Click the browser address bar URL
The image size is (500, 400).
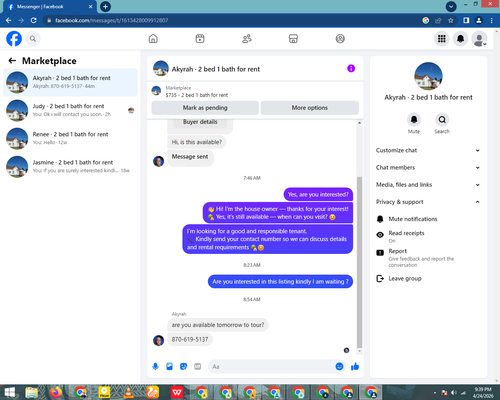coord(112,20)
